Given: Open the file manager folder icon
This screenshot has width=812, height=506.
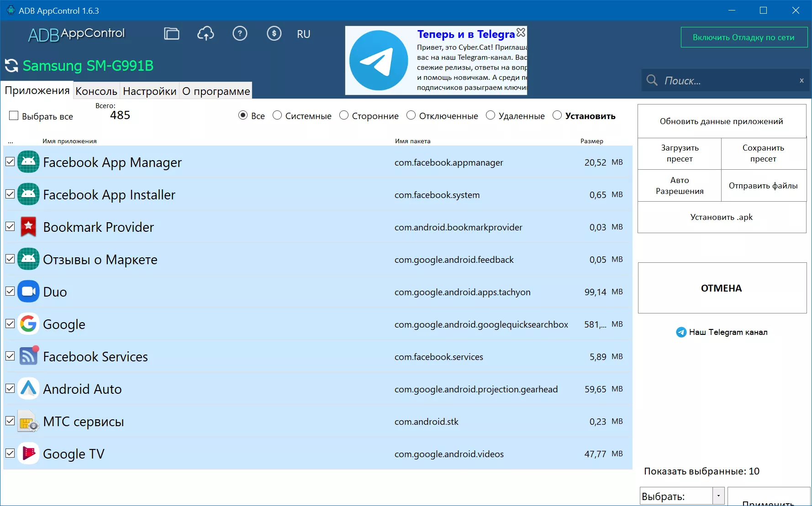Looking at the screenshot, I should pyautogui.click(x=172, y=34).
